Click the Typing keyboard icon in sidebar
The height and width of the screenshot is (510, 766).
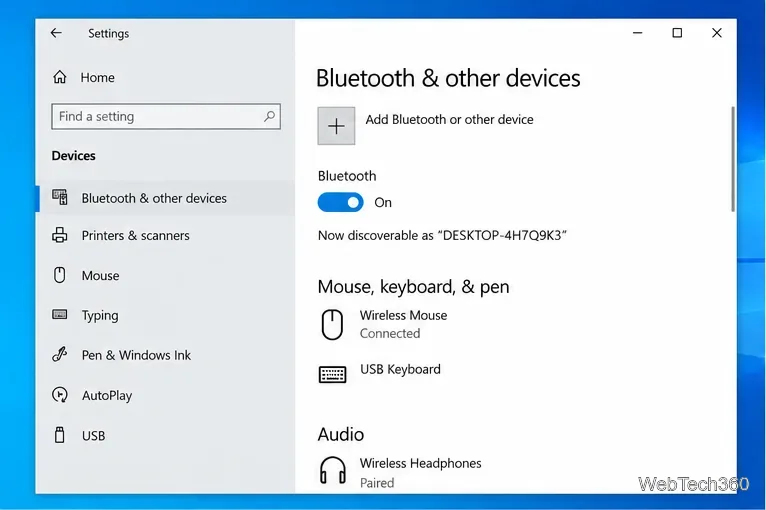(60, 314)
